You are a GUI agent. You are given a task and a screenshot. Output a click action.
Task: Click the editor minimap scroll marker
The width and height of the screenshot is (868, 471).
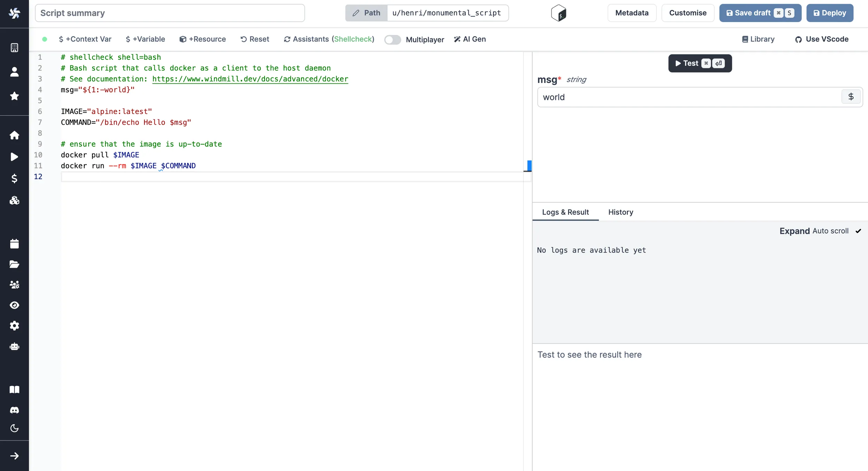pyautogui.click(x=529, y=166)
